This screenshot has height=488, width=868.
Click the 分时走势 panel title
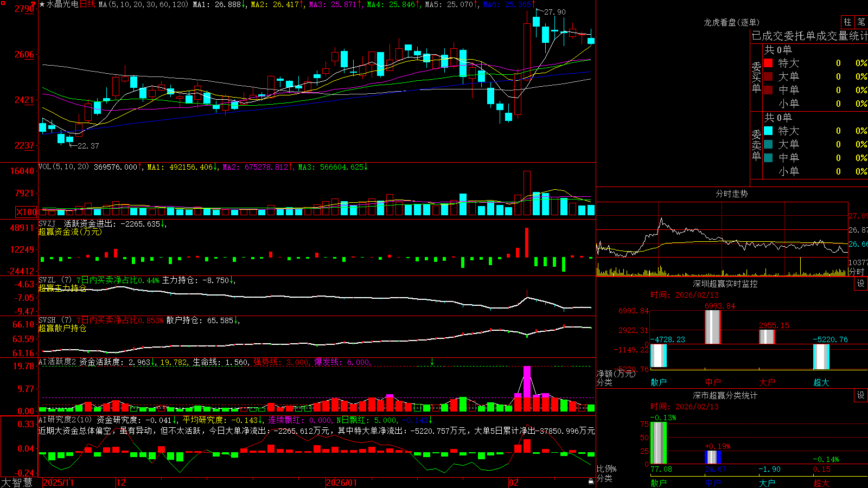731,194
